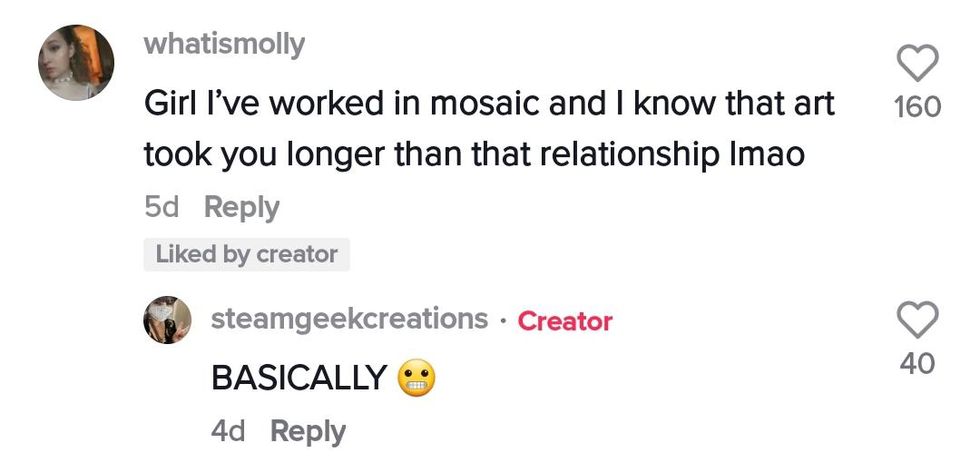
Task: Reply to whatismolly's comment
Action: click(x=241, y=207)
